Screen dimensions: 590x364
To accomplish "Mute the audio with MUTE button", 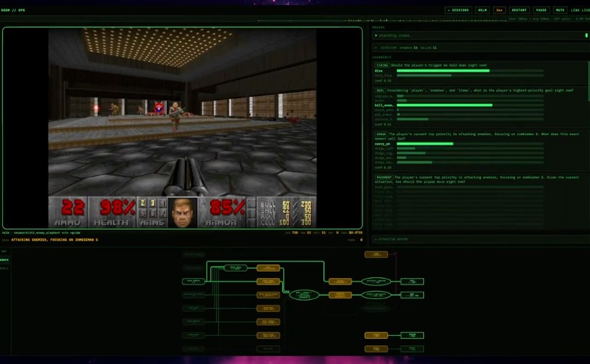I will point(560,10).
